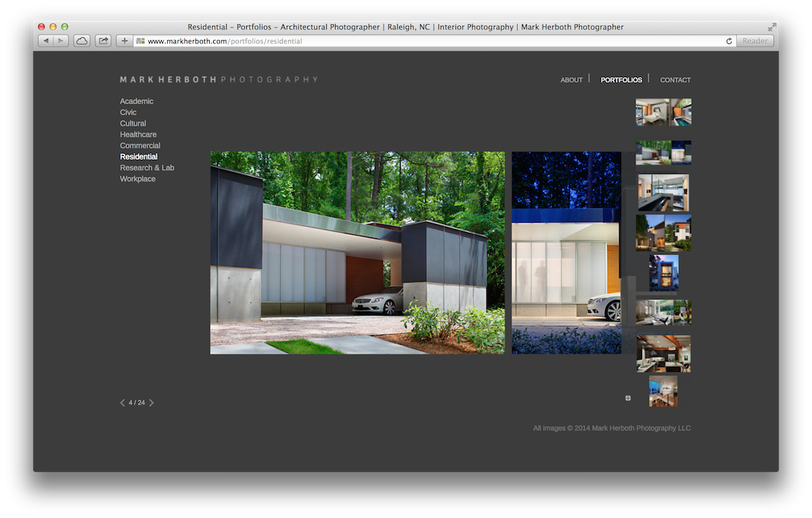This screenshot has height=518, width=812.
Task: Click the Safari back arrow button
Action: click(45, 41)
